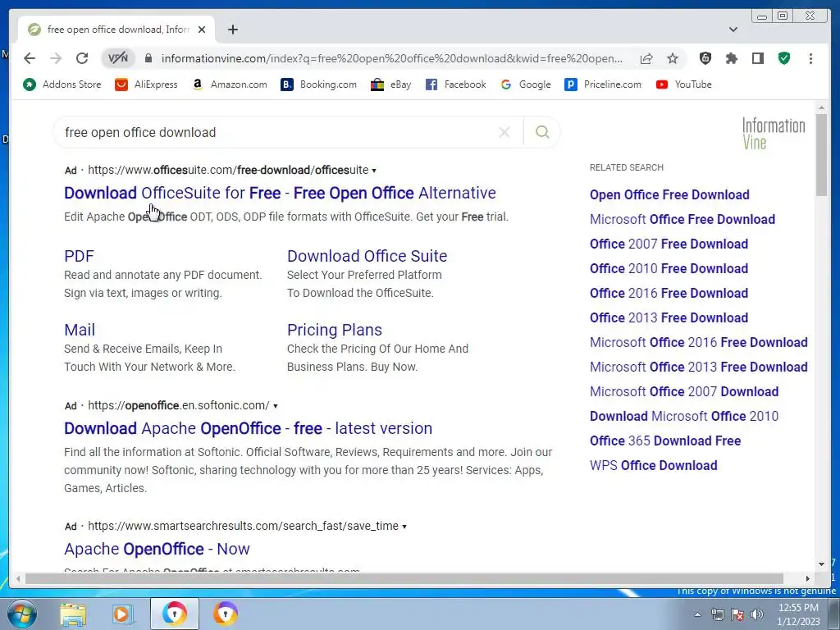Click the vertical scrollbar thumb
The height and width of the screenshot is (630, 840).
pos(821,154)
